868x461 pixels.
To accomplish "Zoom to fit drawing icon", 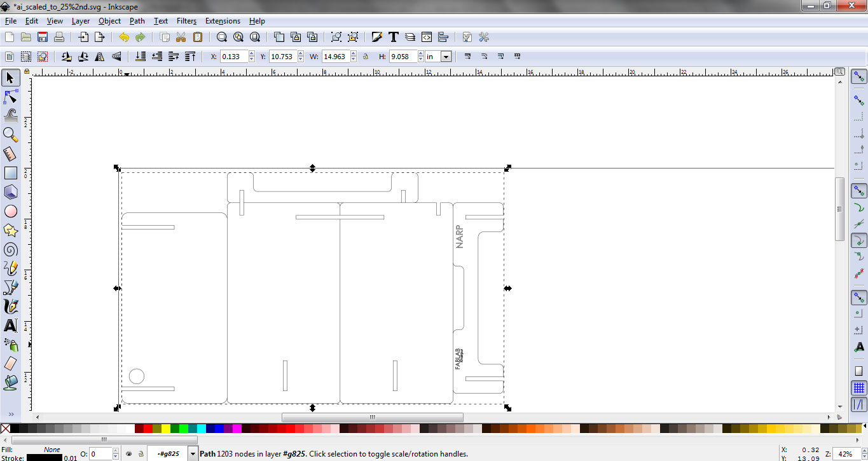I will [238, 37].
